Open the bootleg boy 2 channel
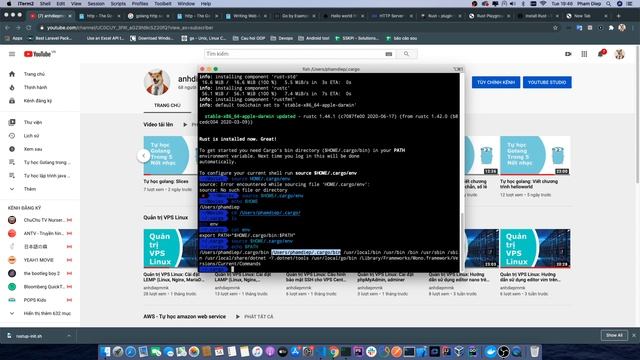This screenshot has width=640, height=360. click(x=42, y=273)
